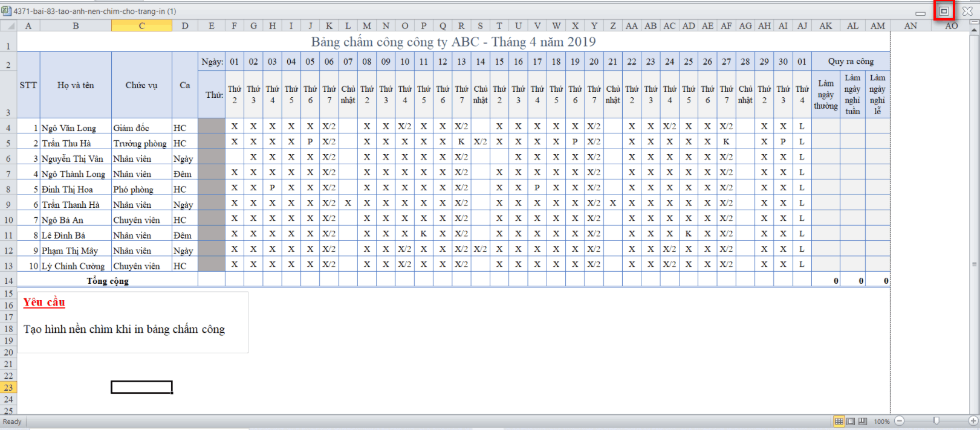980x430 pixels.
Task: Click the day 30 date header cell
Action: pos(783,62)
